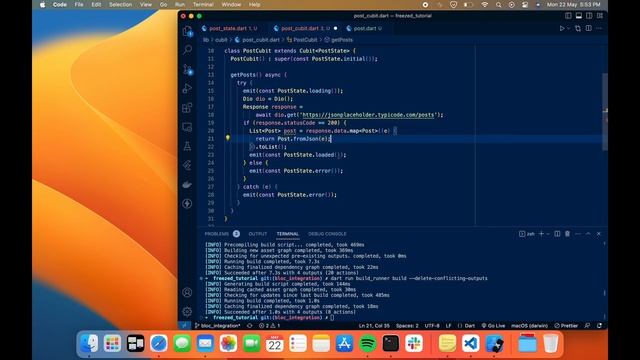Select the zsh terminal shell entry
This screenshot has height=360, width=640.
point(527,234)
